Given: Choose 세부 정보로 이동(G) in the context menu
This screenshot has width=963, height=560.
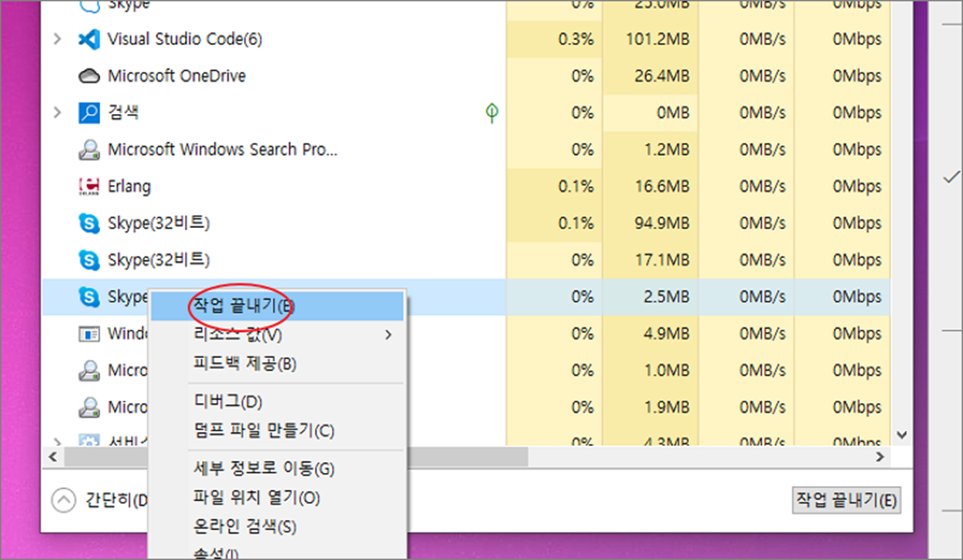Looking at the screenshot, I should coord(276,468).
